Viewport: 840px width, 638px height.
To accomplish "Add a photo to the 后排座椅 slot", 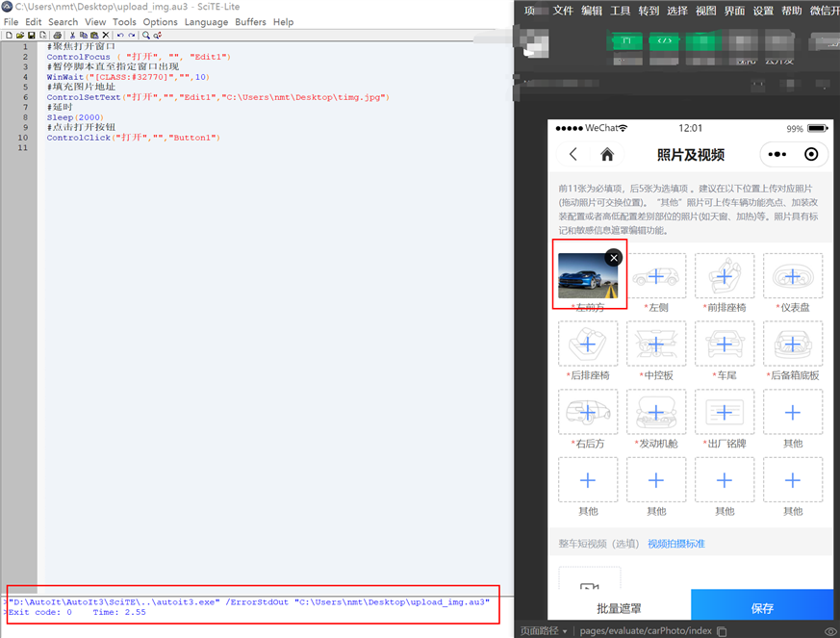I will [x=588, y=344].
